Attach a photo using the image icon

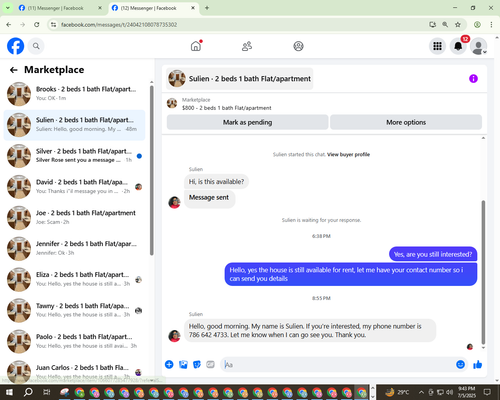(183, 364)
